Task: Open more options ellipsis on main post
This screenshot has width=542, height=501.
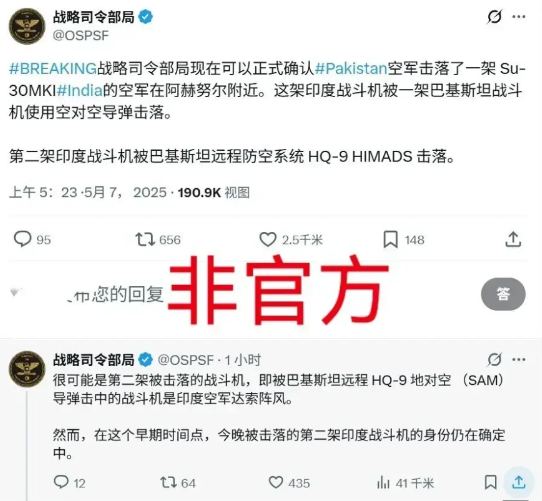Action: pos(519,17)
